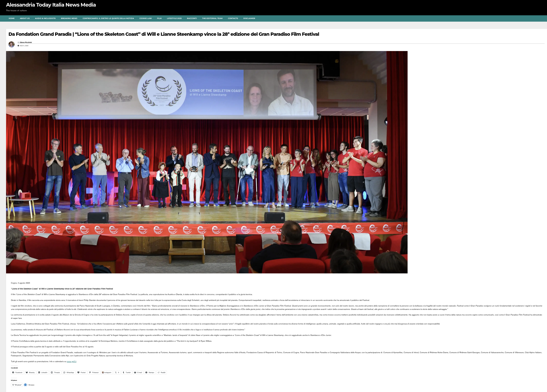Screen dimensions: 547x392
Task: Share the article on Reddit
Action: pyautogui.click(x=162, y=372)
